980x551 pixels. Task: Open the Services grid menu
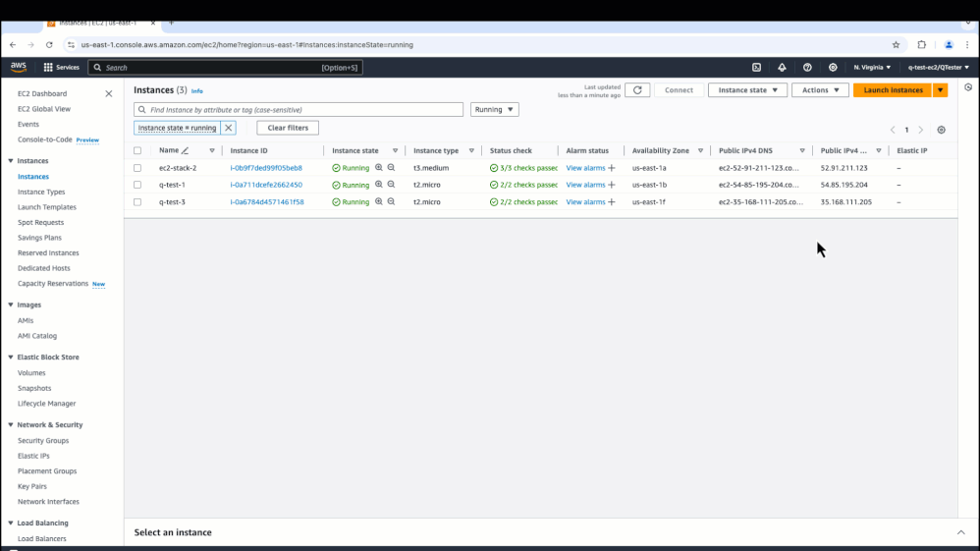coord(61,67)
